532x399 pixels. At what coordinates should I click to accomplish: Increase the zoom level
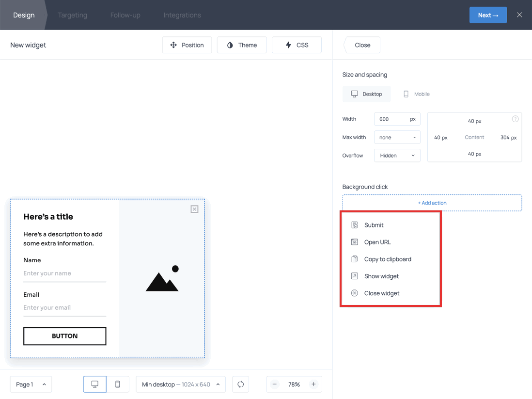pos(313,384)
